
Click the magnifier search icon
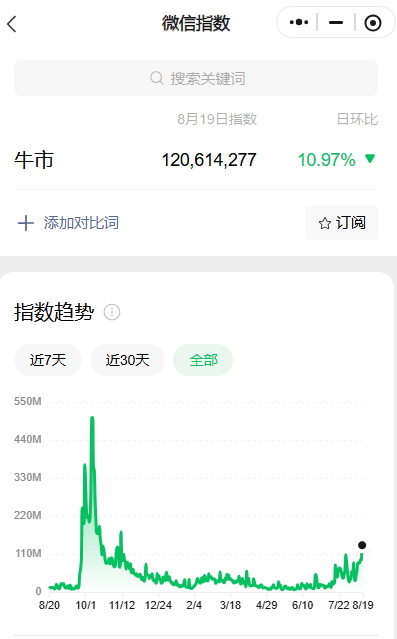pyautogui.click(x=157, y=78)
